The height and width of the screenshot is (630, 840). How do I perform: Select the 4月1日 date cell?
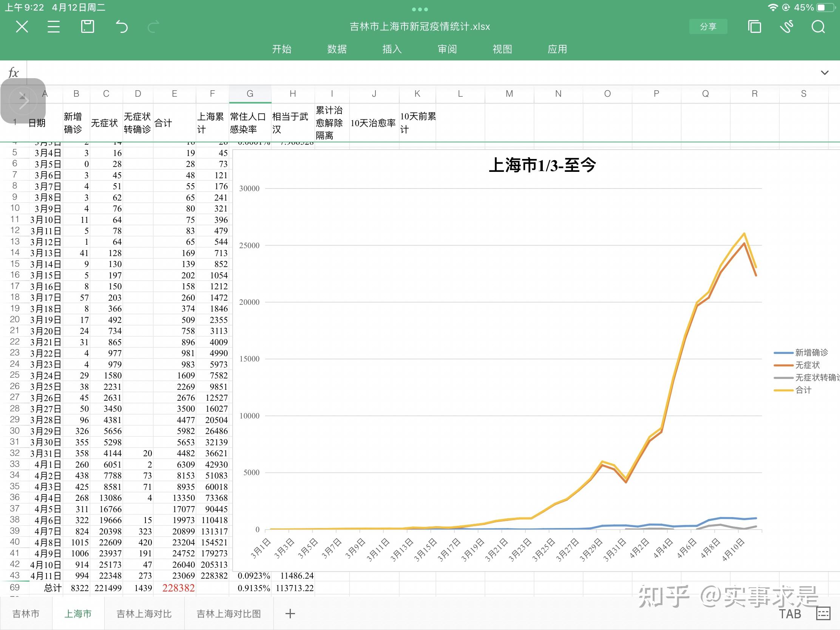coord(46,465)
